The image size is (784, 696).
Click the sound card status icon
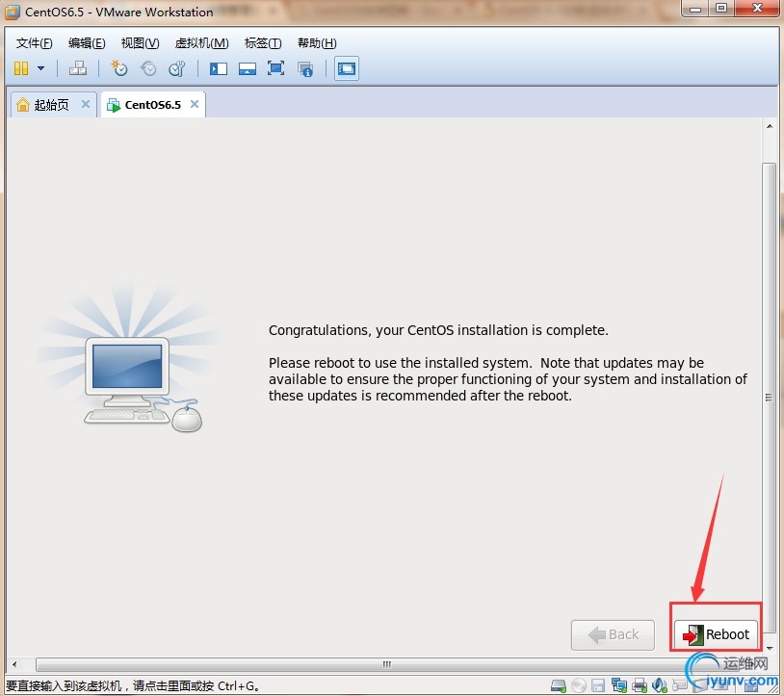click(660, 685)
